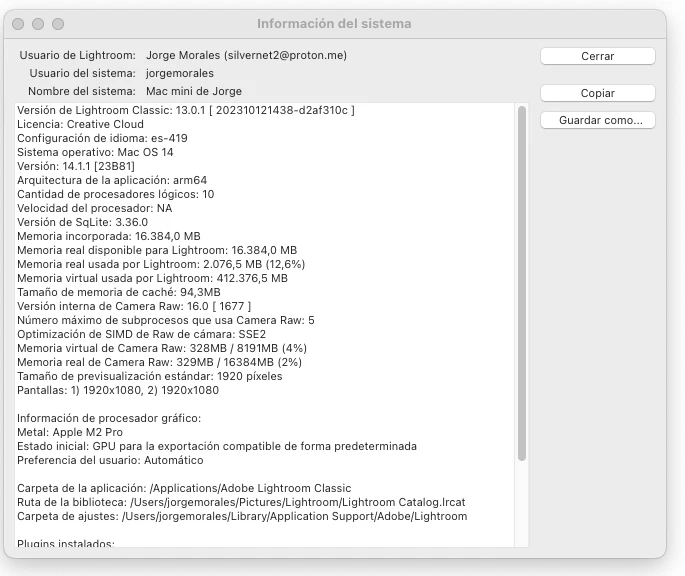Click the zoom window button
This screenshot has height=576, width=685.
[58, 24]
